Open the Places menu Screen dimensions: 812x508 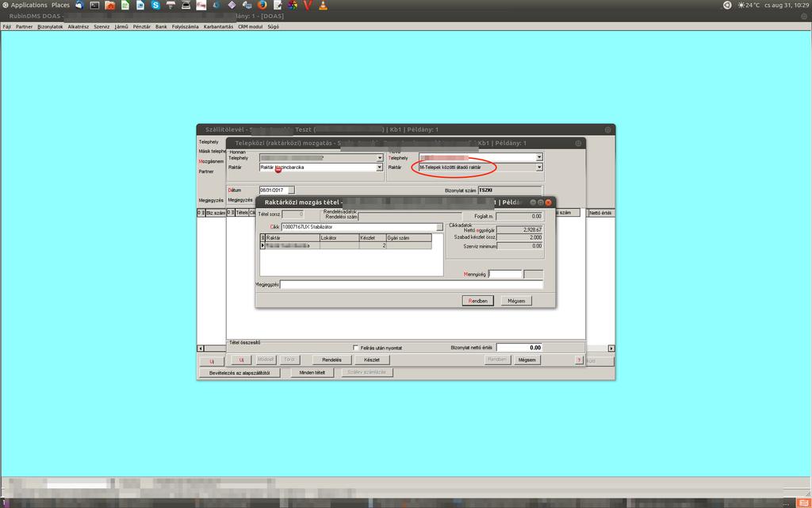click(60, 6)
